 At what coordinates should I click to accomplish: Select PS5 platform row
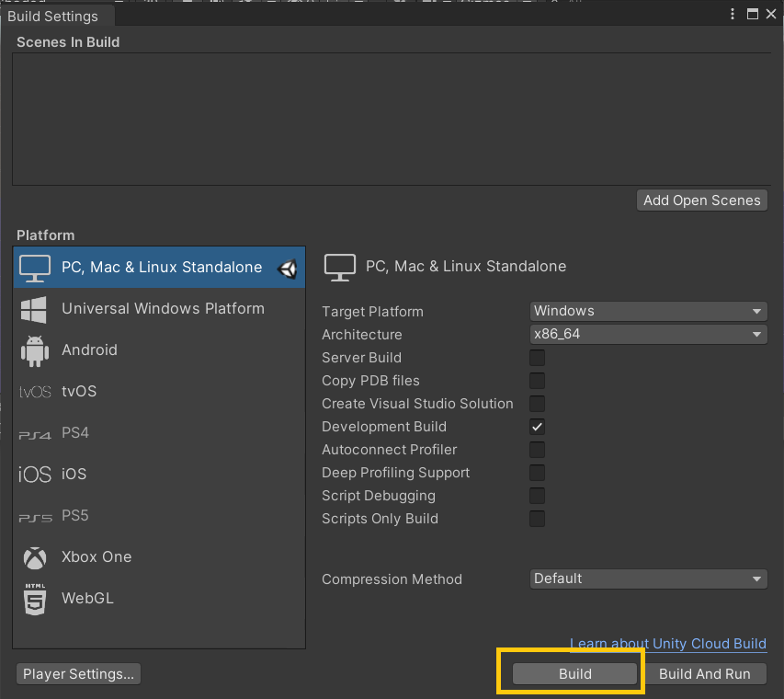tap(159, 516)
